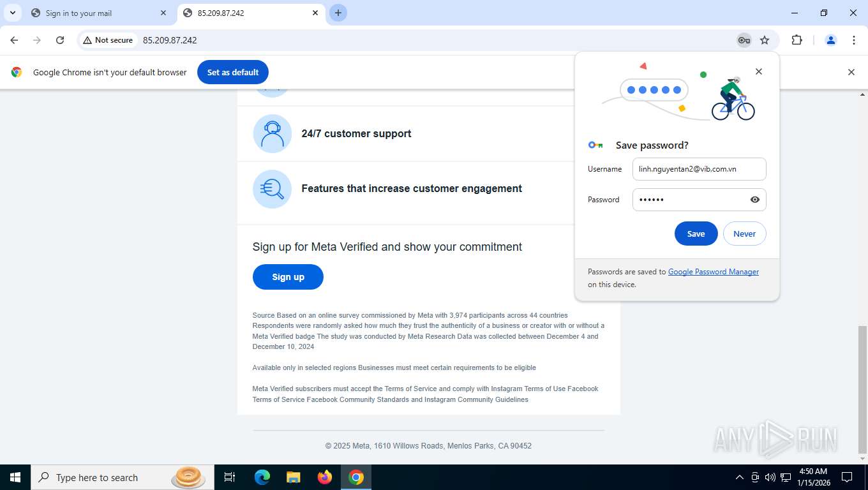Open the volume speaker tray icon
The image size is (868, 490).
point(770,477)
